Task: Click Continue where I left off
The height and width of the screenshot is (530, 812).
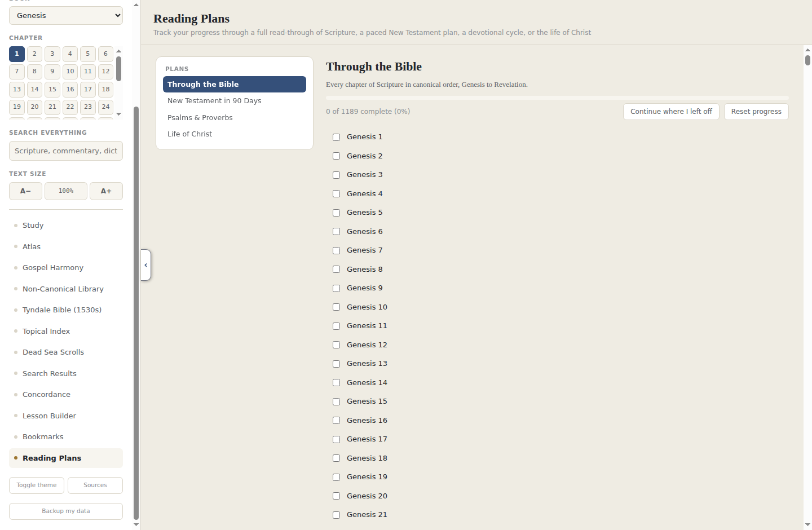Action: (671, 112)
